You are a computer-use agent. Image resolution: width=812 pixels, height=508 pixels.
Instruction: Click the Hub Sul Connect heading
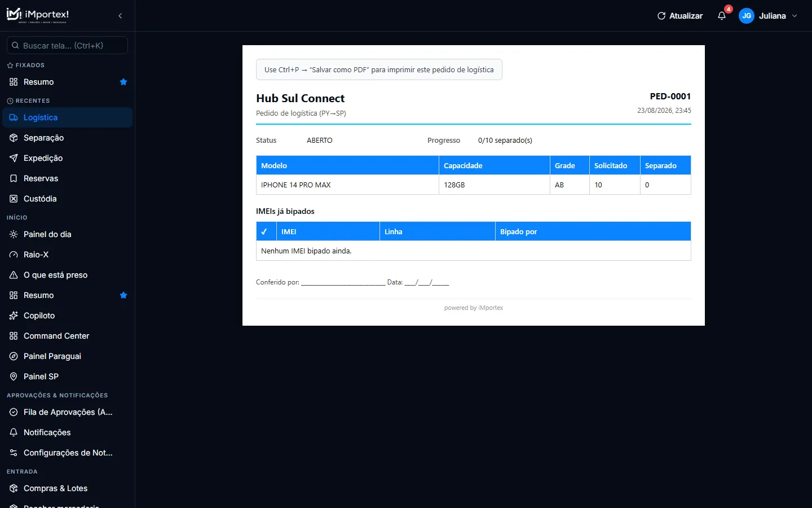[x=300, y=98]
